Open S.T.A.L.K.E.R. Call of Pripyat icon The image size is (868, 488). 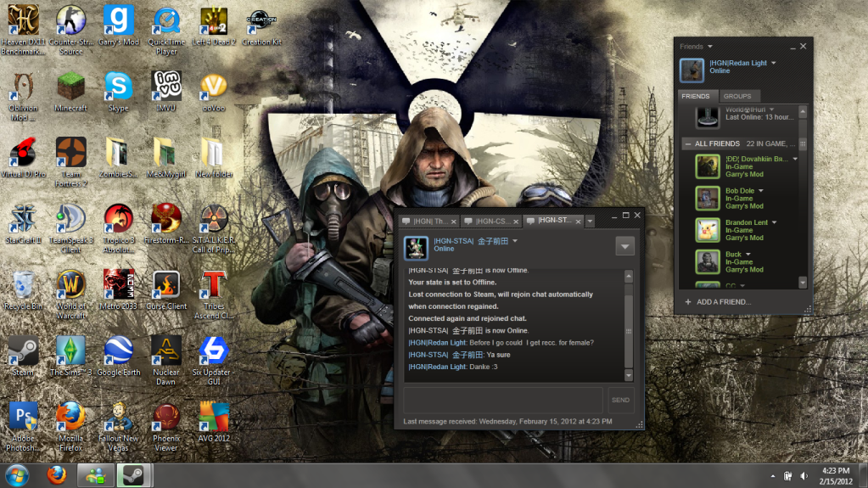tap(214, 228)
